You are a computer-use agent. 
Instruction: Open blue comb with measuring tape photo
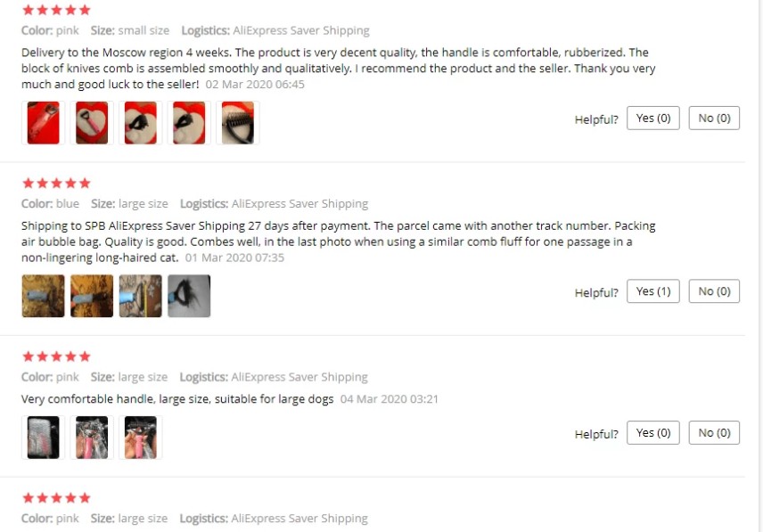[141, 296]
